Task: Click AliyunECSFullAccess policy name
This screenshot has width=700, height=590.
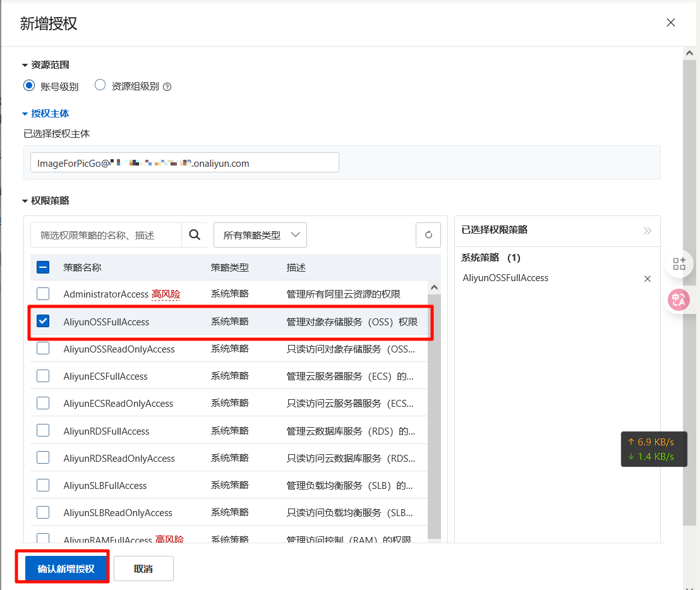Action: click(106, 376)
